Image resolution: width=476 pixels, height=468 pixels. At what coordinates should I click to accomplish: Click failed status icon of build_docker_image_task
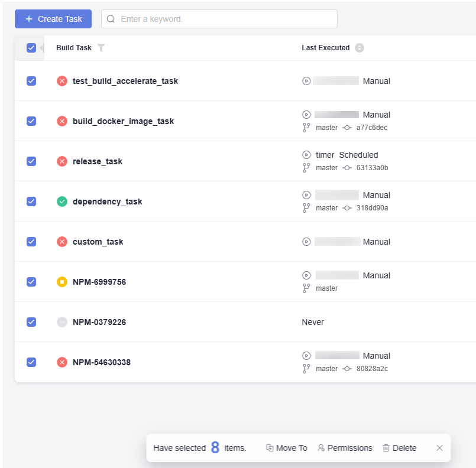[62, 121]
